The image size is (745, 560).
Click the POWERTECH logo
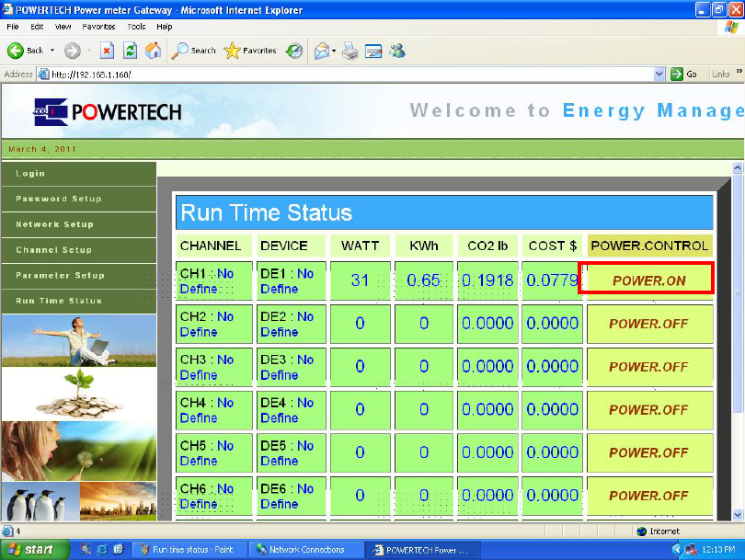(108, 112)
